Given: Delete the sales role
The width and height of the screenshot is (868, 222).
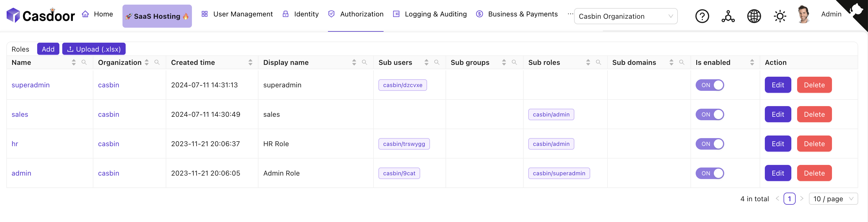Looking at the screenshot, I should click(x=814, y=114).
